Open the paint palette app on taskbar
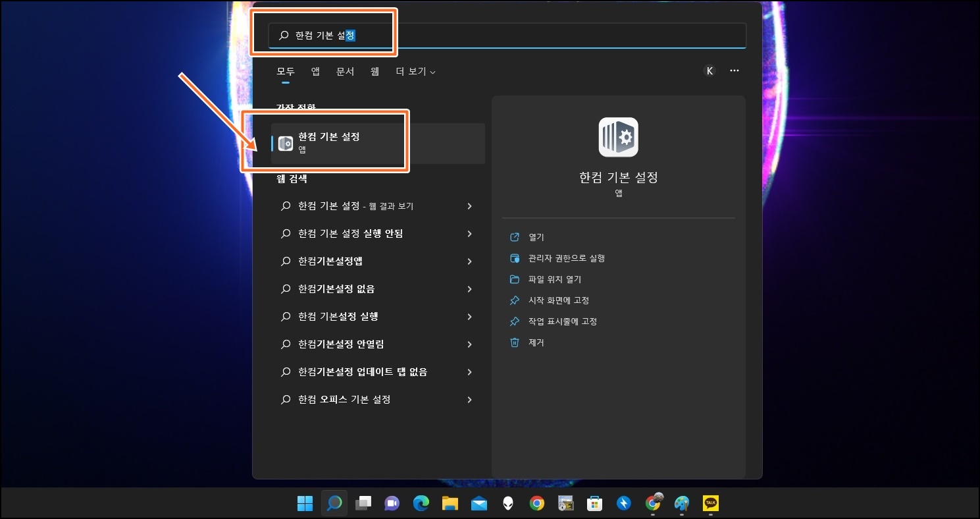 682,503
